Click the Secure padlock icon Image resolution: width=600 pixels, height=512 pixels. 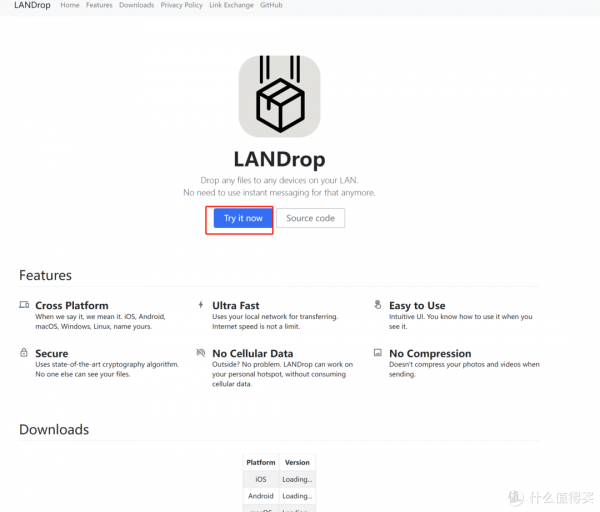[24, 353]
